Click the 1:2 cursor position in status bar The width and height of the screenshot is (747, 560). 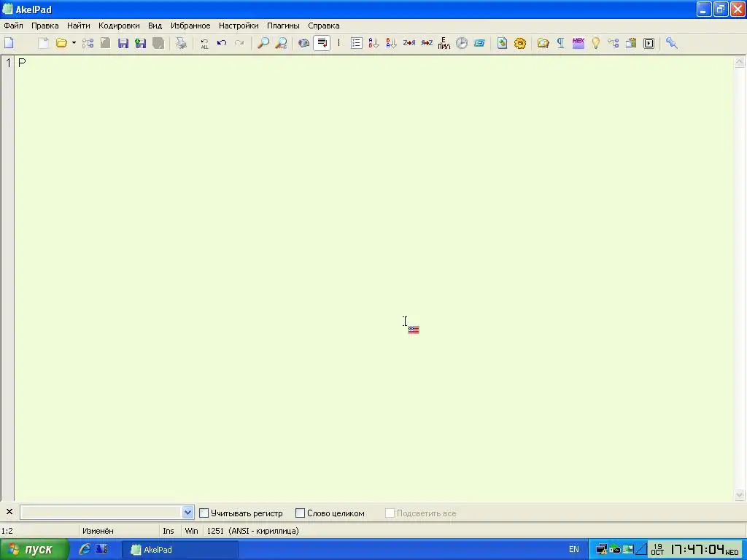7,531
